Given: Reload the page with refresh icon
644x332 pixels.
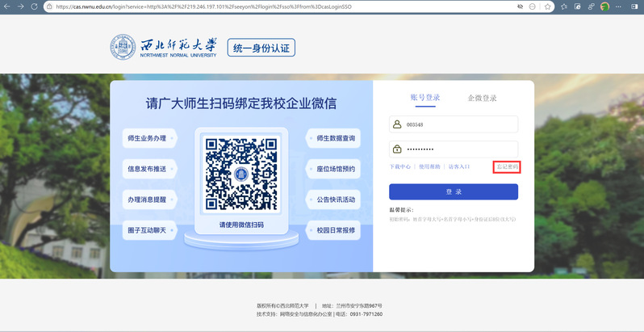Looking at the screenshot, I should [x=35, y=6].
